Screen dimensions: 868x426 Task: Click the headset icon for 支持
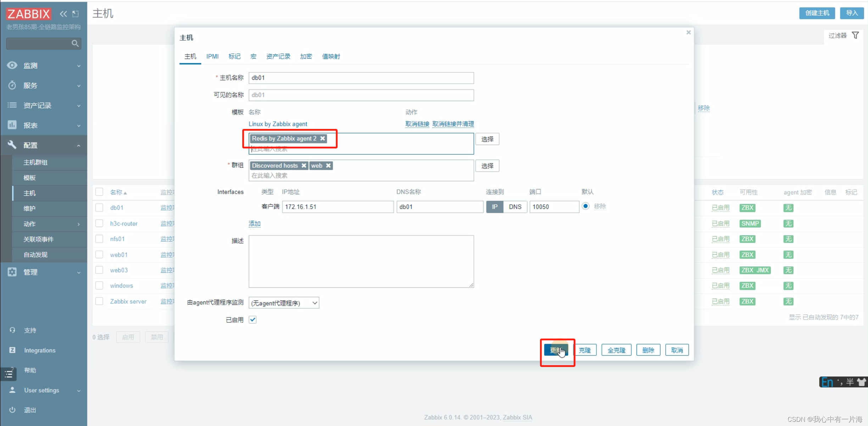click(12, 330)
